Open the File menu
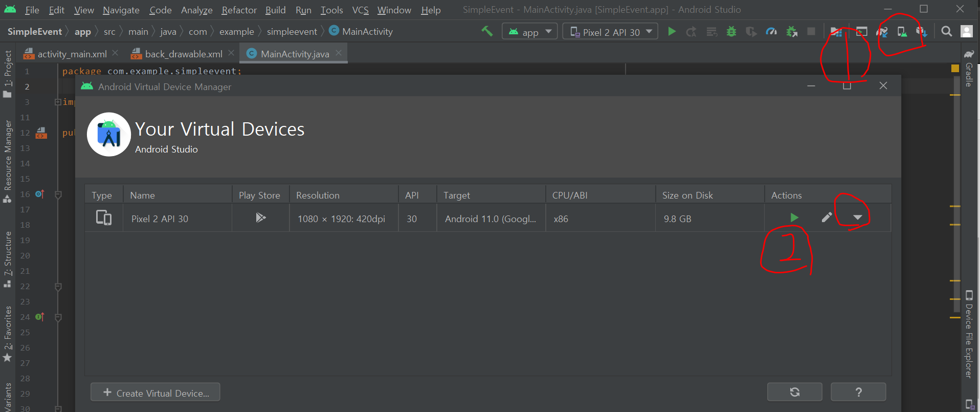 click(x=32, y=10)
